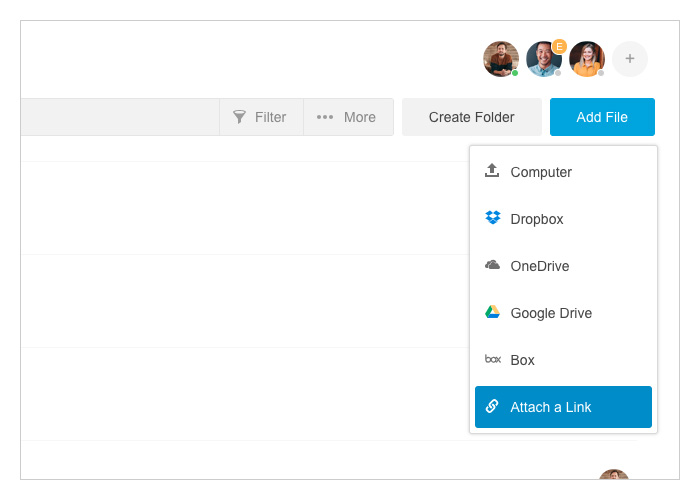Select Attach a Link option
Image resolution: width=700 pixels, height=500 pixels.
click(563, 407)
